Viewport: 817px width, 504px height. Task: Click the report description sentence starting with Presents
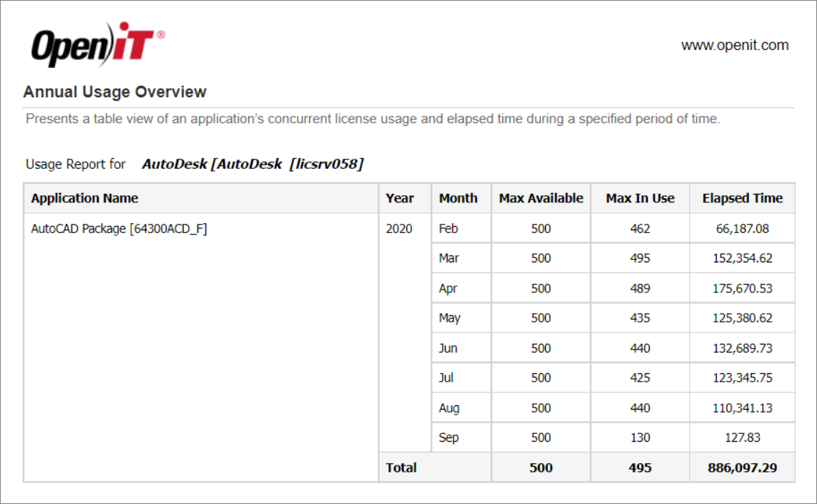point(373,119)
